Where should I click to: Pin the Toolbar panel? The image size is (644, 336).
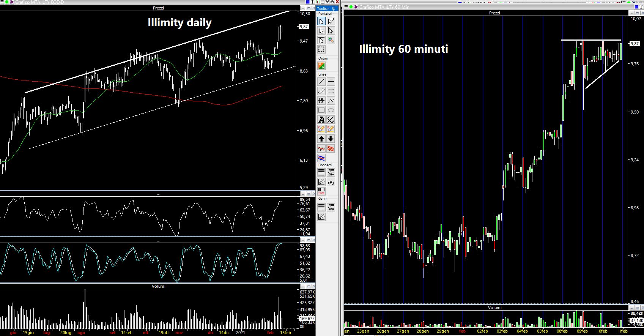pos(334,8)
